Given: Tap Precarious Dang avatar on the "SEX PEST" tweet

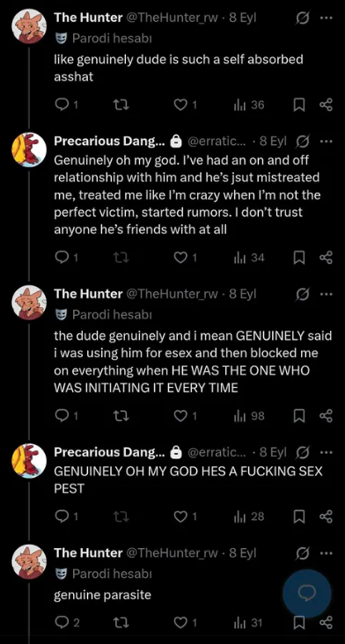Looking at the screenshot, I should click(x=28, y=460).
